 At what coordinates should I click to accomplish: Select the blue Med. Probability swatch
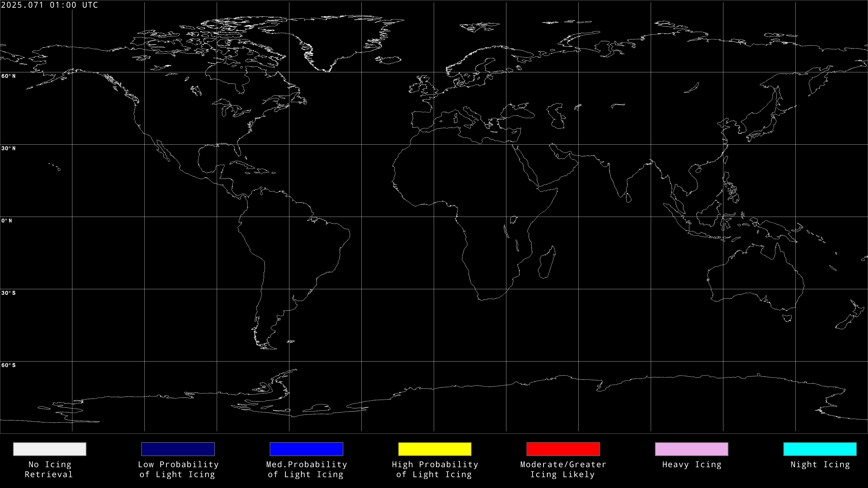point(306,449)
